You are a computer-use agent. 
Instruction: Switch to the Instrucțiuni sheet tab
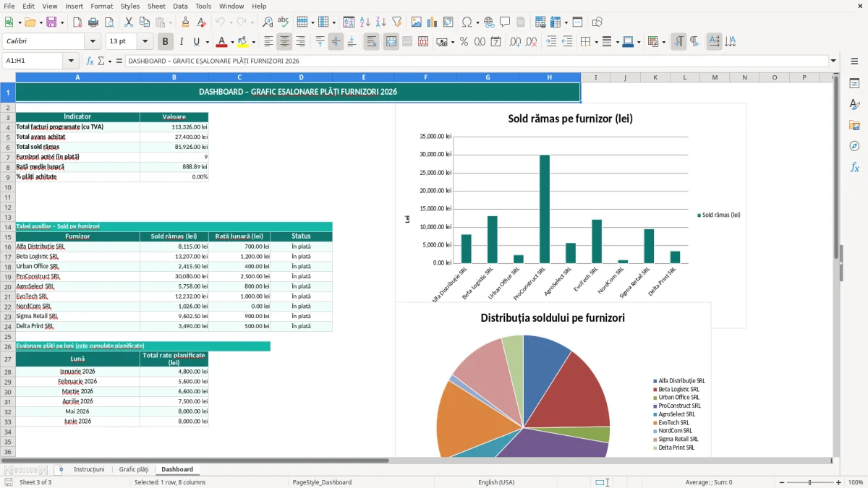coord(89,470)
